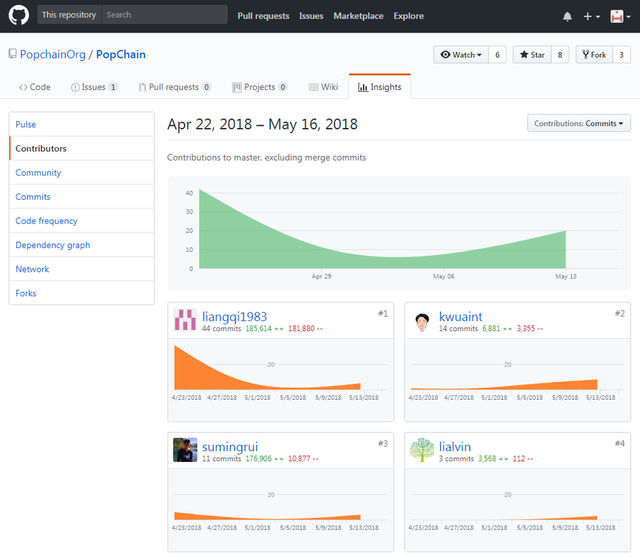The height and width of the screenshot is (557, 640).
Task: Open the kwuaint profile link
Action: coord(460,317)
